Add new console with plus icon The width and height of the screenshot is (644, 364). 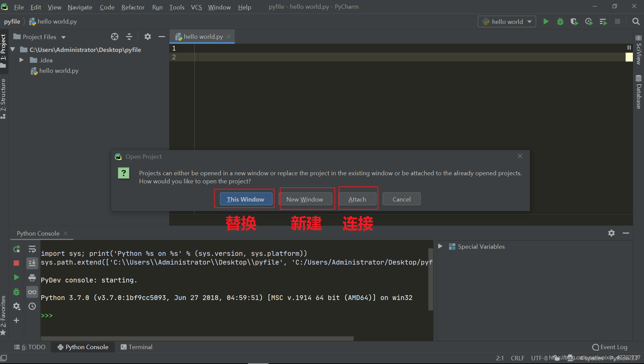click(16, 321)
